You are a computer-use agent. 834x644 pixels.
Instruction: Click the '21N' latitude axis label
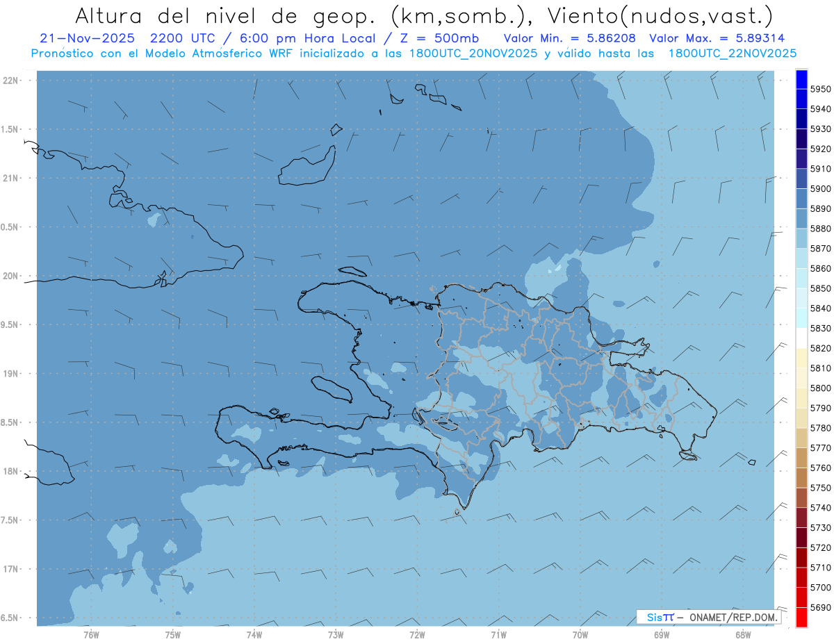[x=11, y=179]
